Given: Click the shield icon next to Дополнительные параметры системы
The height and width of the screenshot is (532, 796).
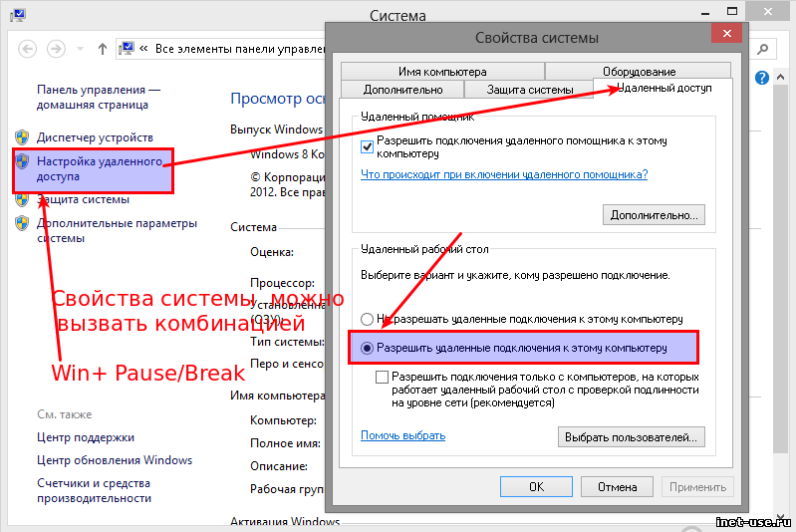Looking at the screenshot, I should coord(21,223).
